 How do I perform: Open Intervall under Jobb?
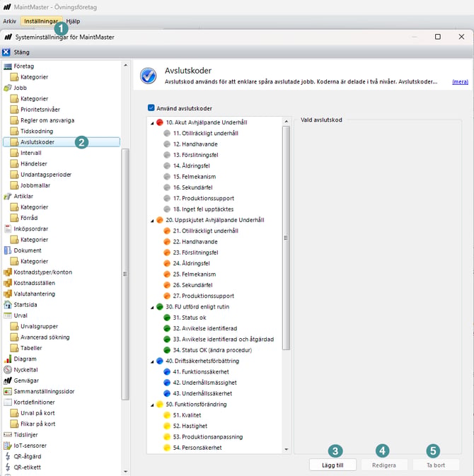(30, 153)
